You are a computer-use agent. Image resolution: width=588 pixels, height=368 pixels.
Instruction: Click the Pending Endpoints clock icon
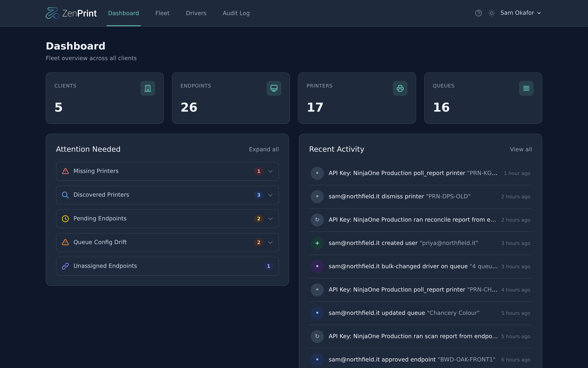coord(65,219)
